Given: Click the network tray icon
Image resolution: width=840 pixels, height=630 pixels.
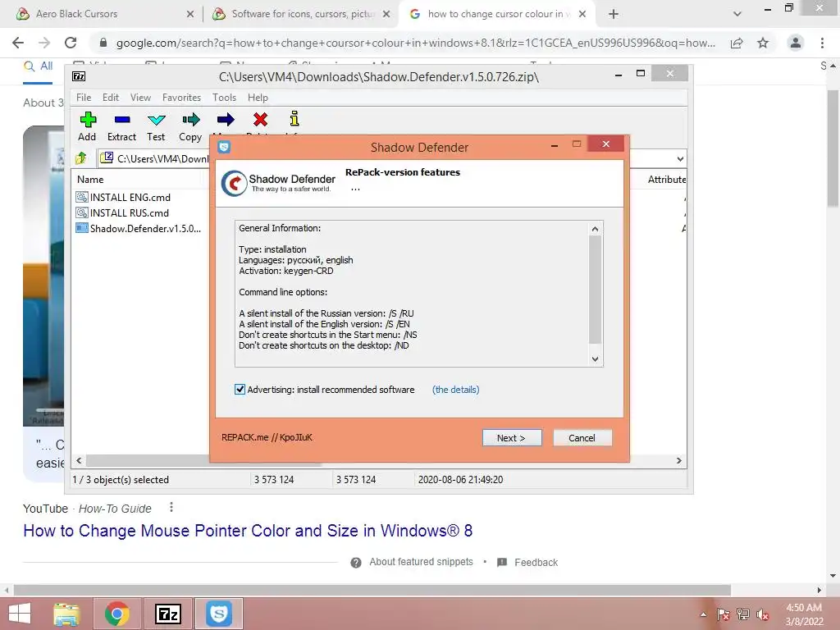Looking at the screenshot, I should point(743,614).
